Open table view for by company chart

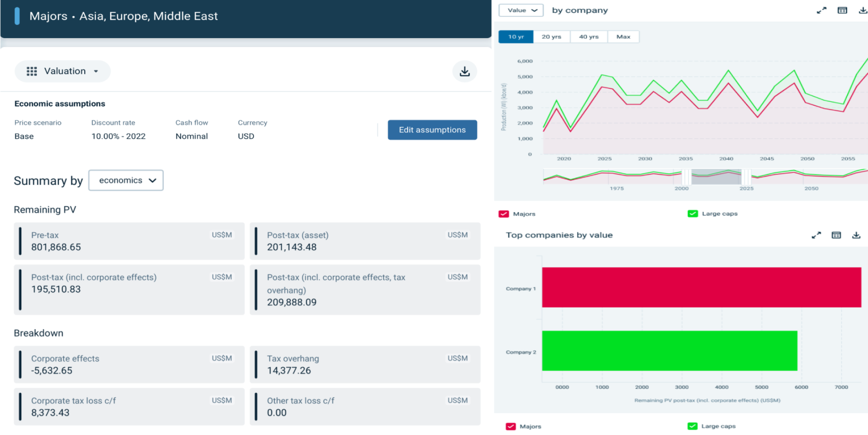coord(842,10)
